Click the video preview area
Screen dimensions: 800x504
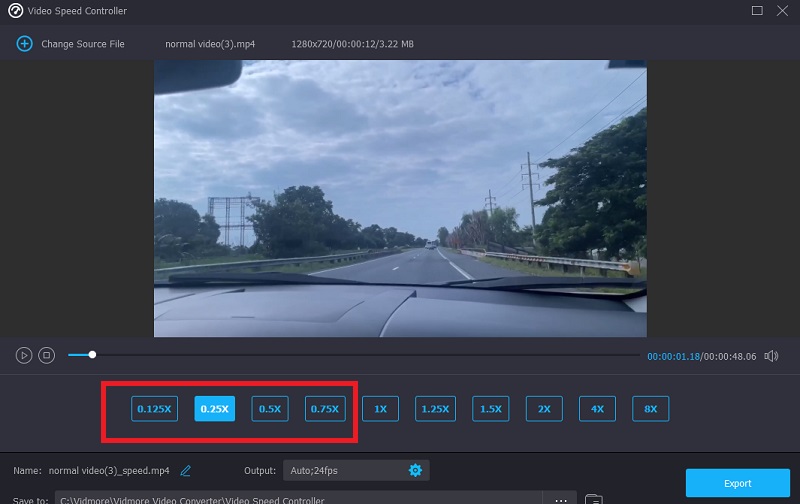tap(400, 198)
